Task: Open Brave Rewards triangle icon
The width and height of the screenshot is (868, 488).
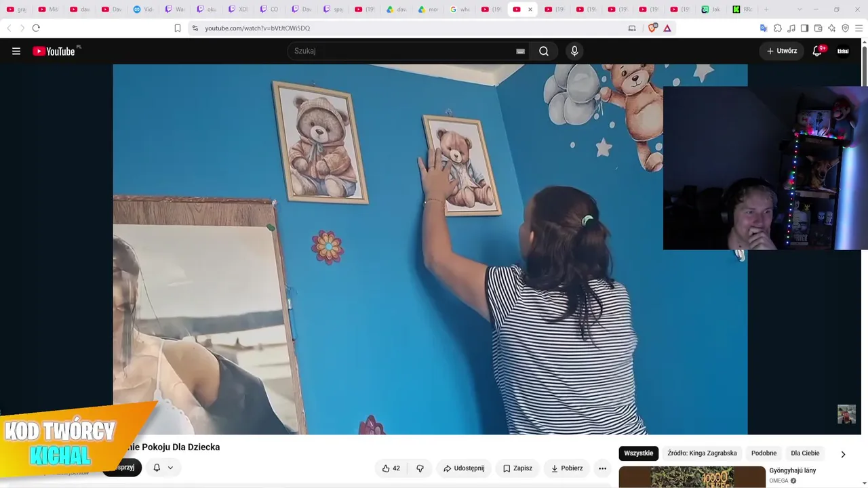Action: (x=667, y=28)
